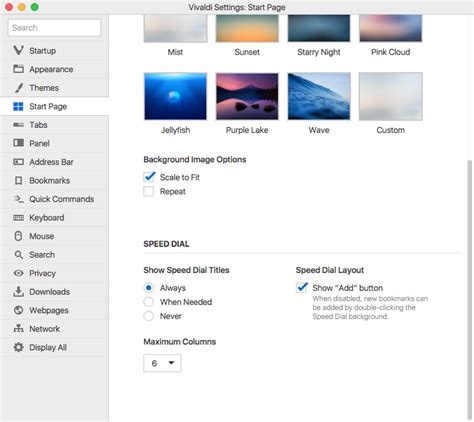Go to Appearance settings
This screenshot has height=422, width=474.
(x=51, y=69)
